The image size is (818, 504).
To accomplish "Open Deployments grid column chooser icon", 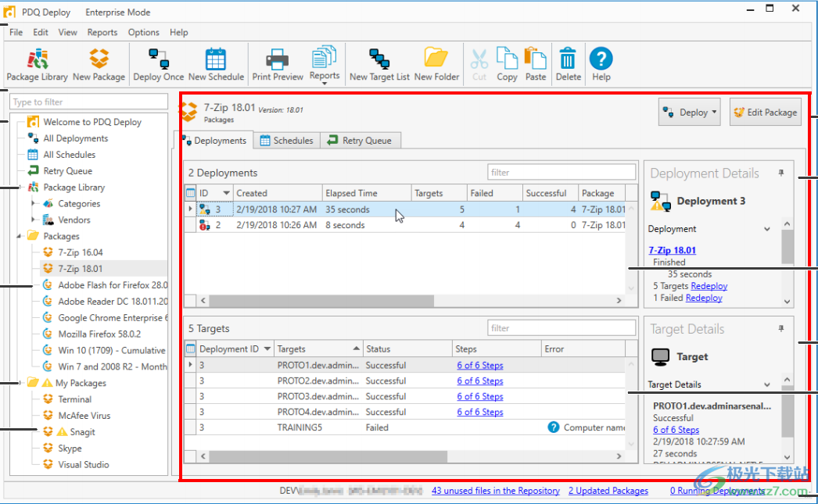I will click(x=190, y=193).
